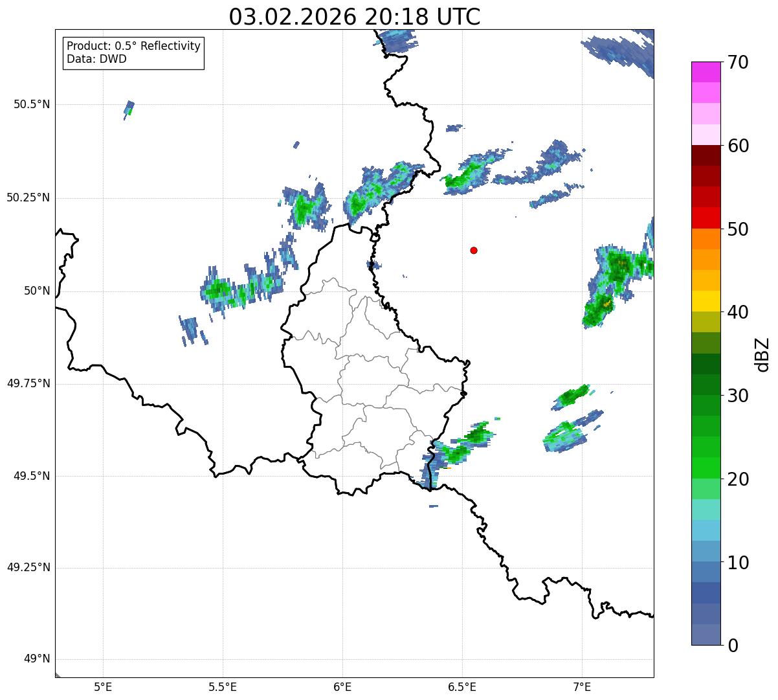Click the 5°E longitude label
Screen dimensions: 778x700
(103, 687)
